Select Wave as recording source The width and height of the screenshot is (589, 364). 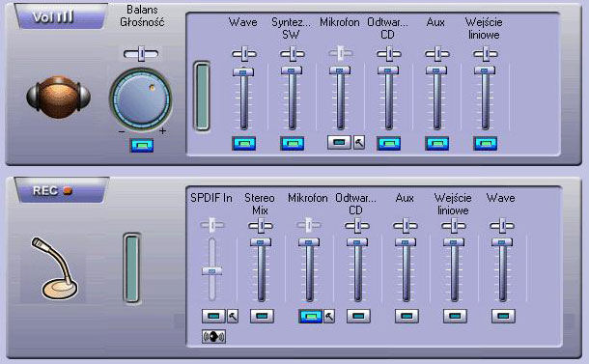click(503, 317)
